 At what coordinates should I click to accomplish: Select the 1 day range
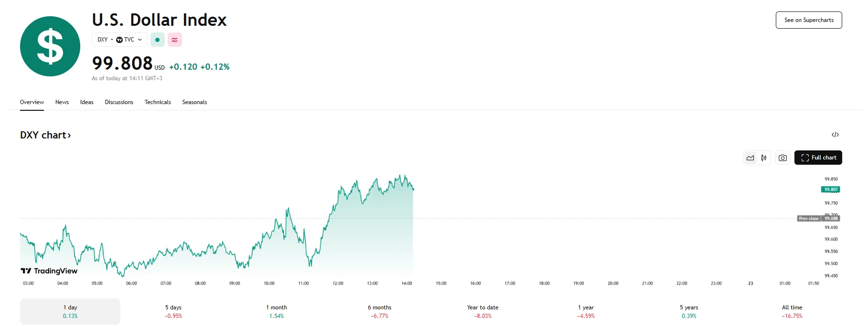point(70,311)
